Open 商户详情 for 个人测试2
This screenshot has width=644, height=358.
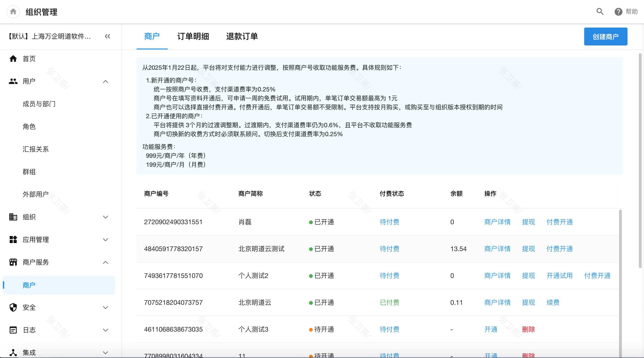tap(497, 276)
